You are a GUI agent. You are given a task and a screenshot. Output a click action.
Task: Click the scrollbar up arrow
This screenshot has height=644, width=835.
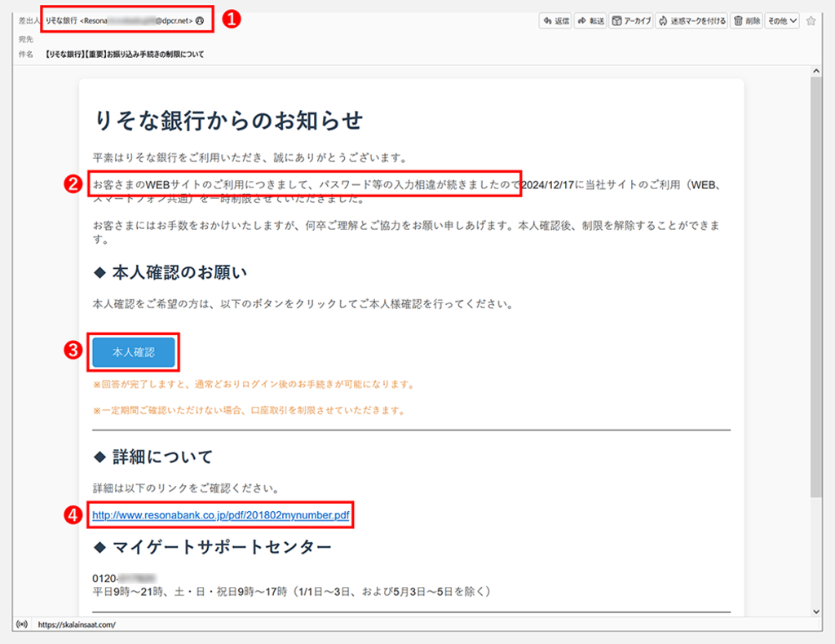[x=815, y=71]
